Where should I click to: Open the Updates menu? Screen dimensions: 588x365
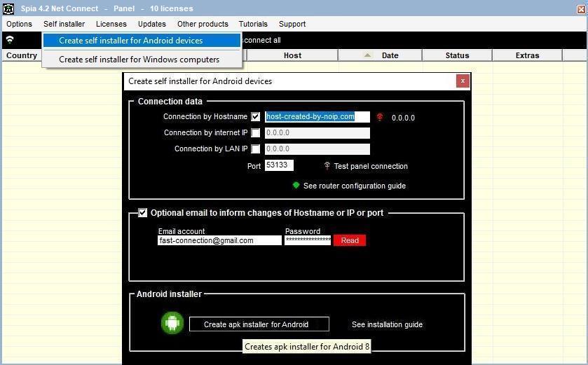tap(152, 24)
